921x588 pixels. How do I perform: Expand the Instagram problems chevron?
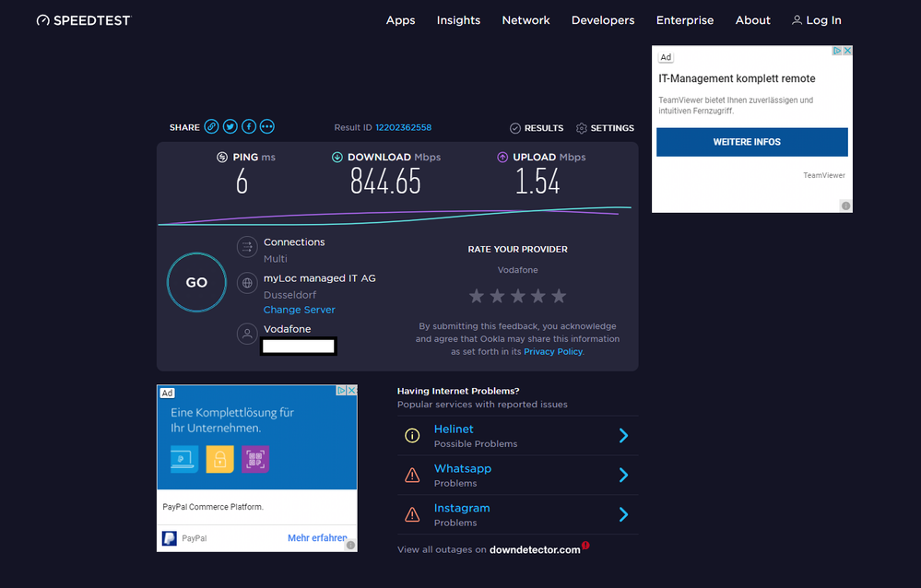click(623, 515)
